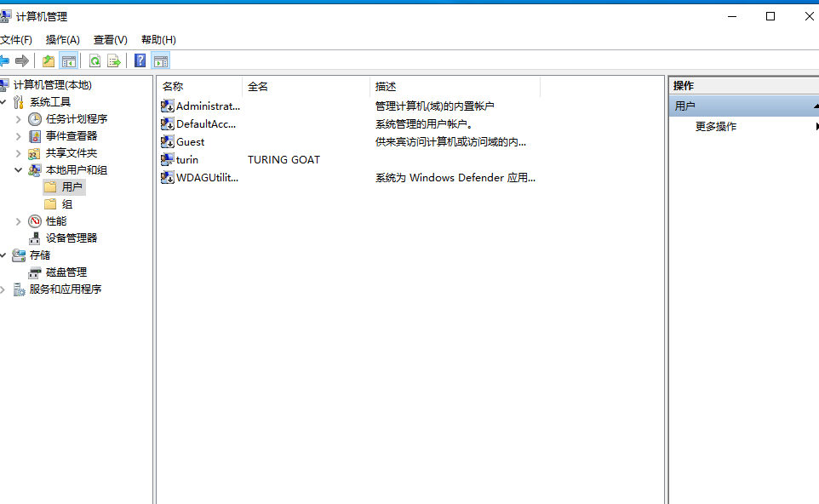Toggle the Show/Hide Action Pane icon
This screenshot has width=819, height=504.
[161, 61]
